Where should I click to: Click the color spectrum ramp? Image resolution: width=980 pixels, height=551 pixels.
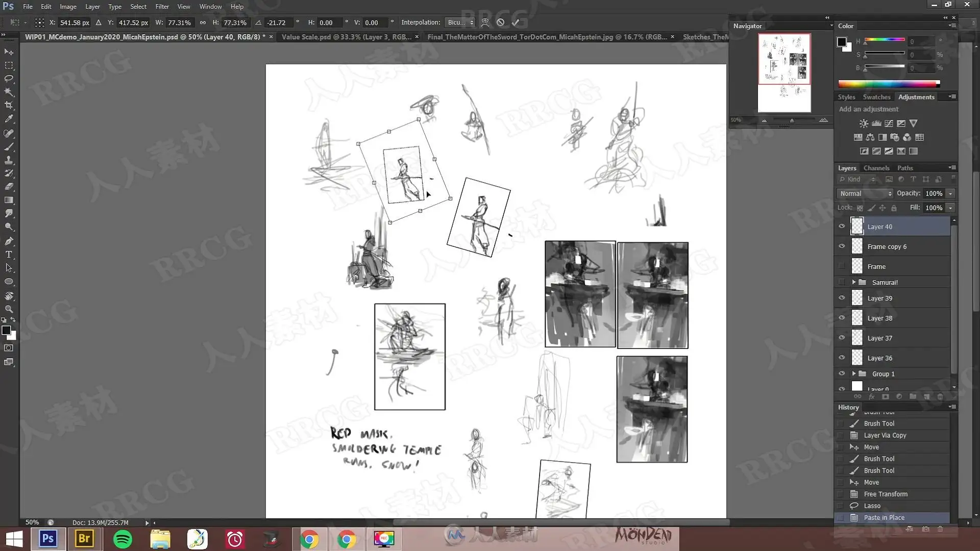[889, 83]
